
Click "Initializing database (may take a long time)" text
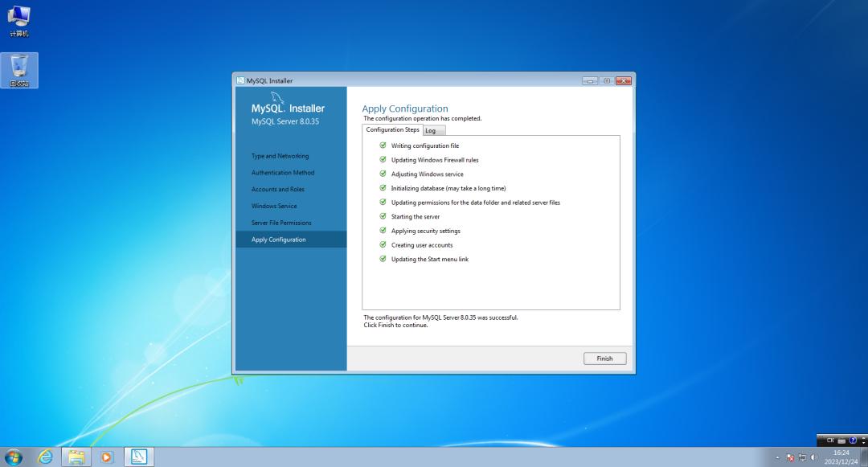pyautogui.click(x=448, y=188)
